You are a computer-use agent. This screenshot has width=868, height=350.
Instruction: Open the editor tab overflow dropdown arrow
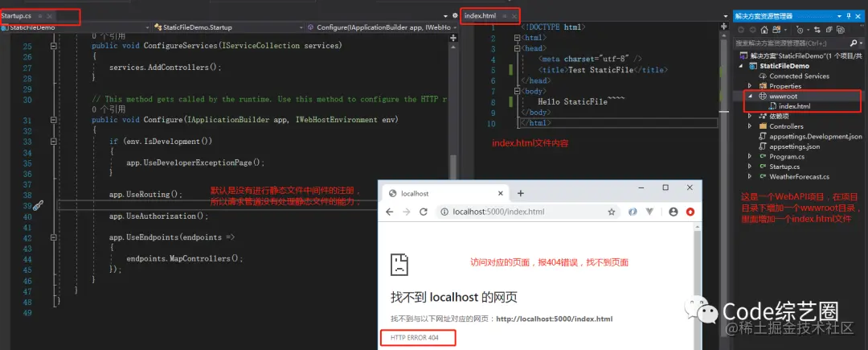pyautogui.click(x=445, y=16)
